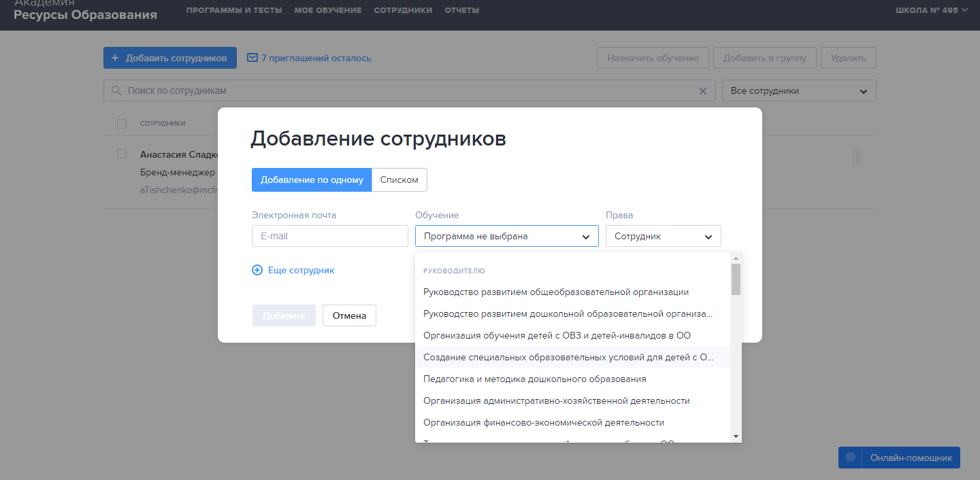Click the envelope icon for remaining invitations
Viewport: 980px width, 480px height.
coord(252,58)
